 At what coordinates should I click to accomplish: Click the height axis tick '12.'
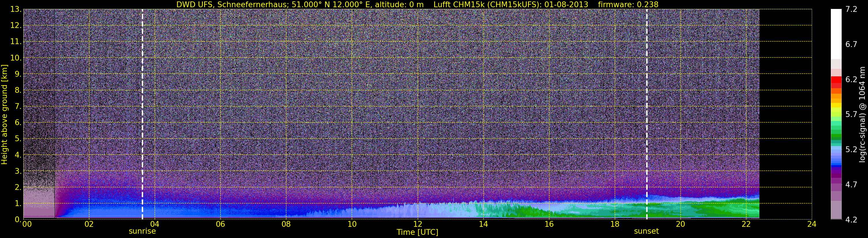point(15,26)
